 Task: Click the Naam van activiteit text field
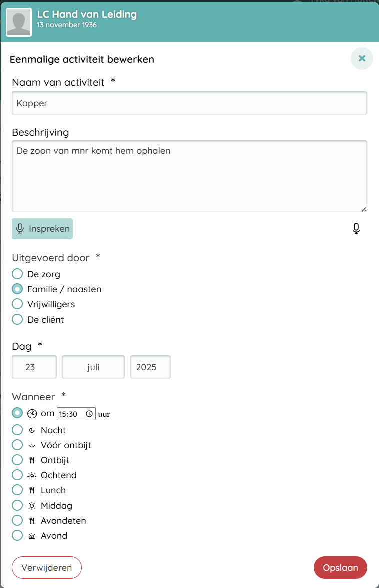(189, 103)
